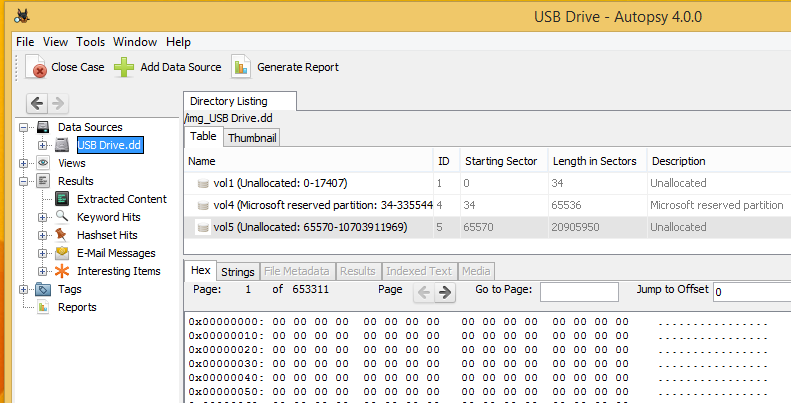Screen dimensions: 791x403
Task: Collapse the Data Sources tree node
Action: [x=24, y=128]
